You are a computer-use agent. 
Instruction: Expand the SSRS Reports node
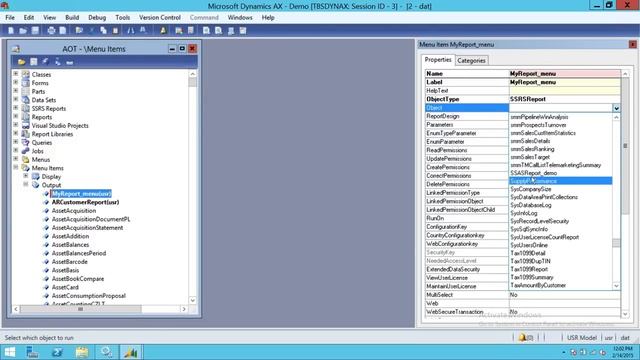(16, 108)
